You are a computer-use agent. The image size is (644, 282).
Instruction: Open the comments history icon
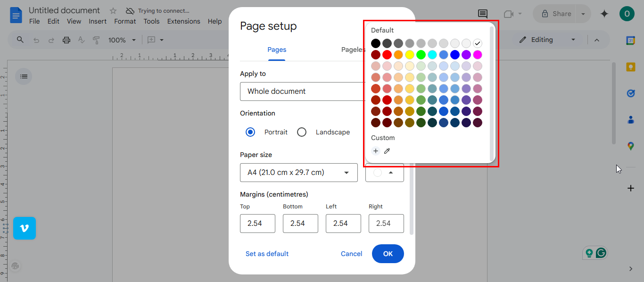(x=482, y=14)
